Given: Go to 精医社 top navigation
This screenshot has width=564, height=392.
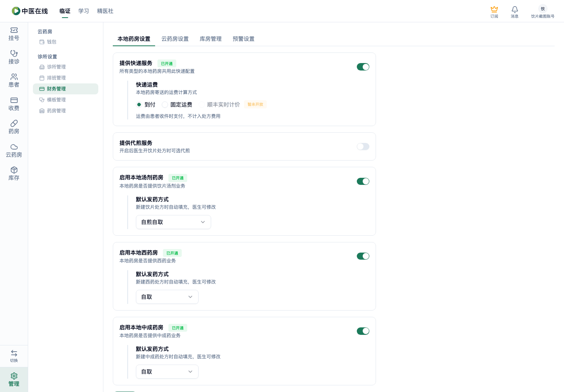Looking at the screenshot, I should pos(105,11).
